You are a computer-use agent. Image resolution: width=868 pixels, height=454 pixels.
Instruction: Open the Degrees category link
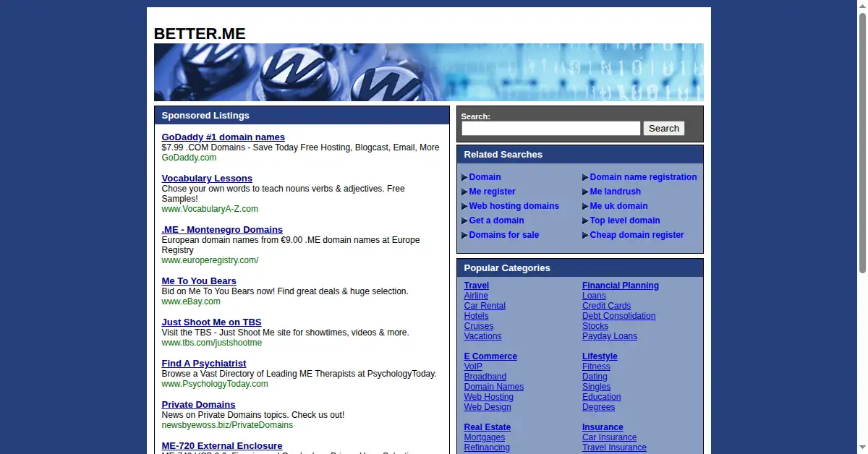tap(598, 407)
